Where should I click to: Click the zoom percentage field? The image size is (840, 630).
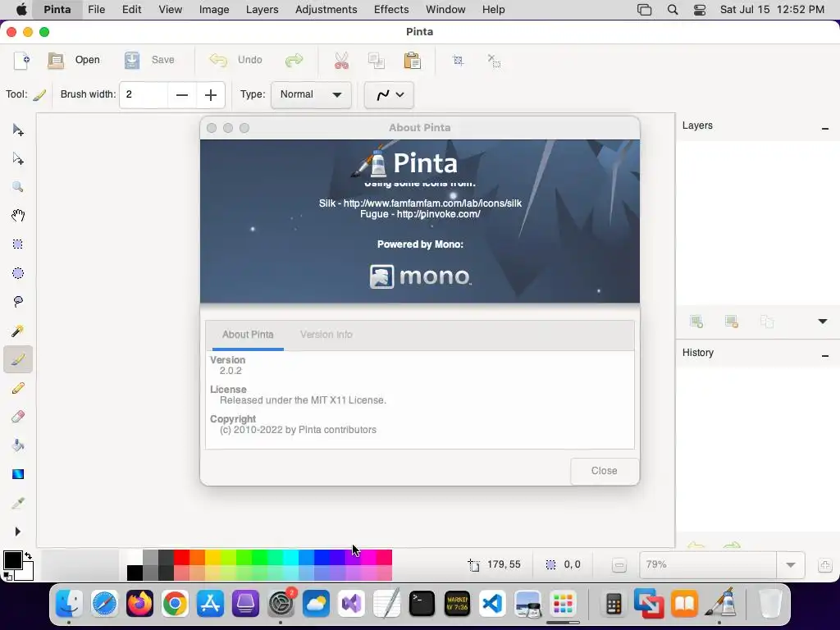708,564
